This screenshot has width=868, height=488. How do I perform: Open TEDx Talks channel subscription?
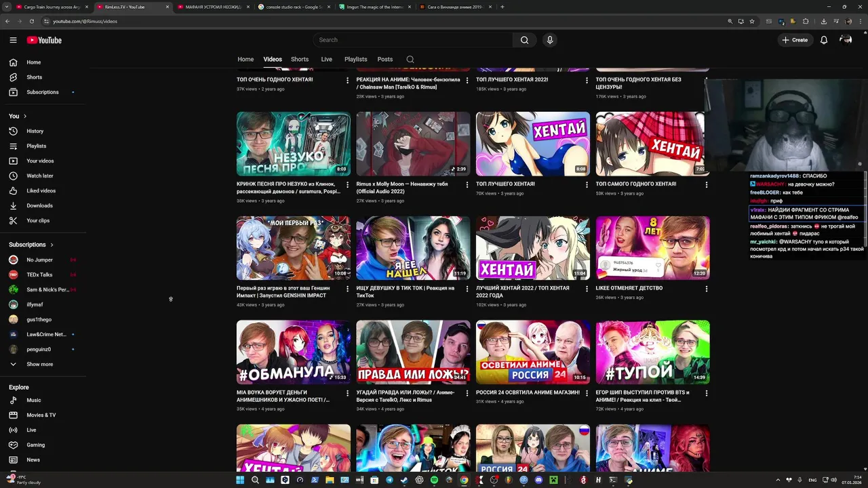43,274
